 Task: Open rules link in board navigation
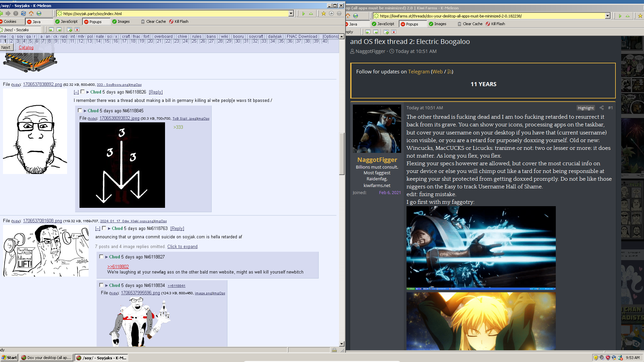coord(197,37)
